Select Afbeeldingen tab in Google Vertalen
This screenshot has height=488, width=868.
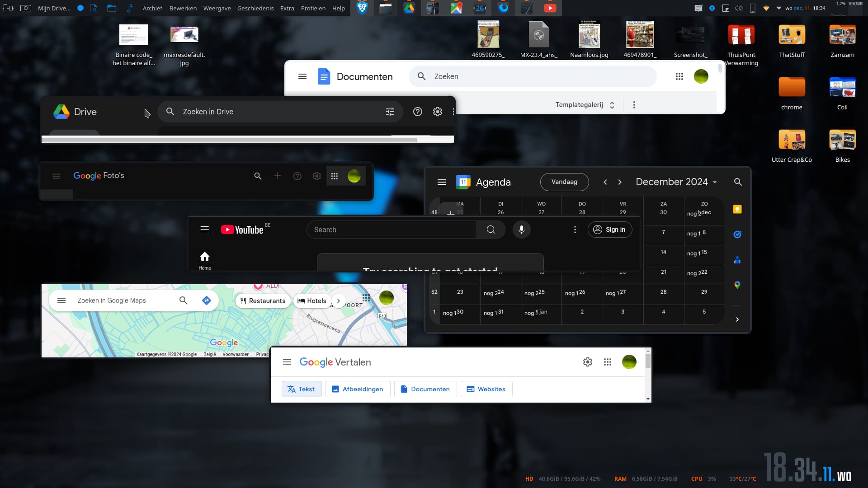[x=358, y=389]
